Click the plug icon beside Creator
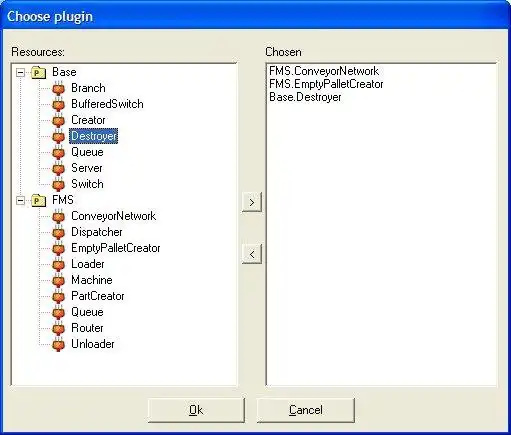The height and width of the screenshot is (435, 511). pos(58,120)
